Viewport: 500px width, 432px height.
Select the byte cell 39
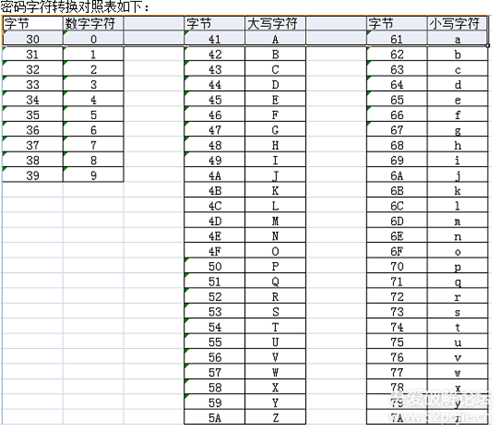click(x=33, y=175)
